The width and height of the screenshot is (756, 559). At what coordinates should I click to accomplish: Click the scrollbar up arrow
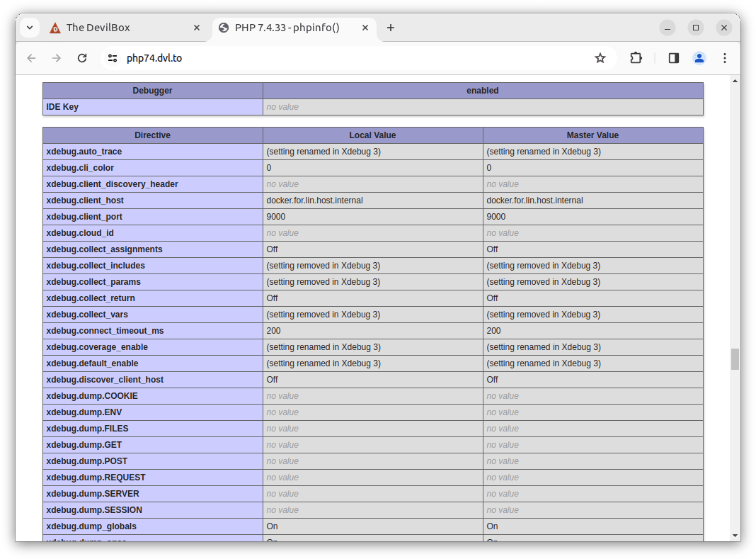pos(735,81)
